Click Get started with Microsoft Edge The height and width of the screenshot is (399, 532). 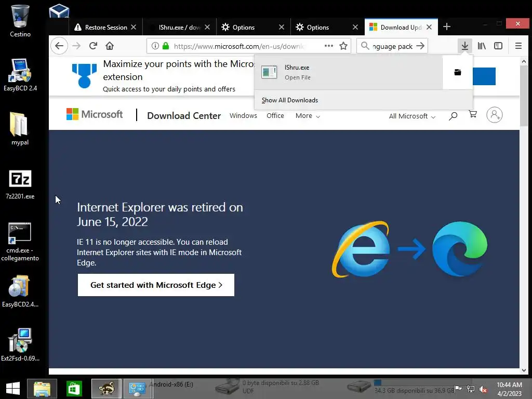(x=156, y=285)
